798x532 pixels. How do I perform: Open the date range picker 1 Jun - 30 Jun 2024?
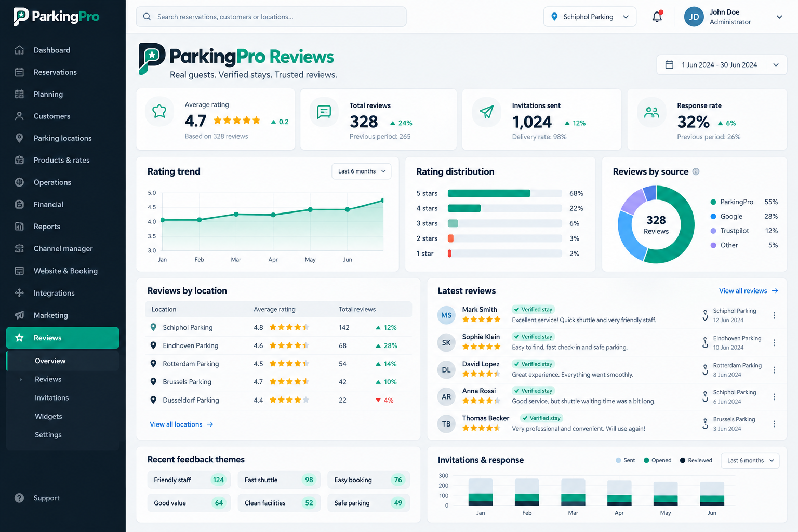click(x=722, y=65)
